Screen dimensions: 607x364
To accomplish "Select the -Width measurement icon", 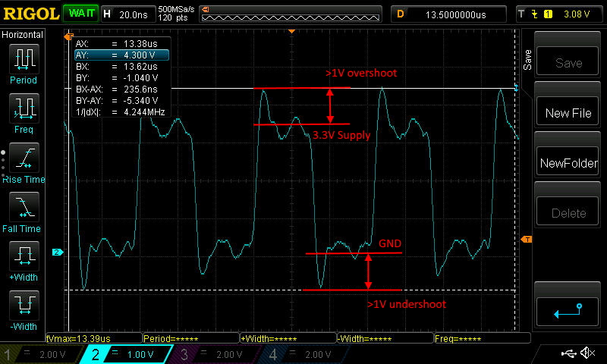I will coord(24,311).
